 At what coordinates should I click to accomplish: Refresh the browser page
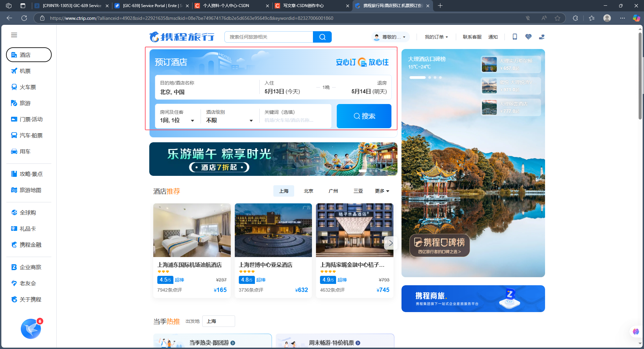tap(24, 18)
